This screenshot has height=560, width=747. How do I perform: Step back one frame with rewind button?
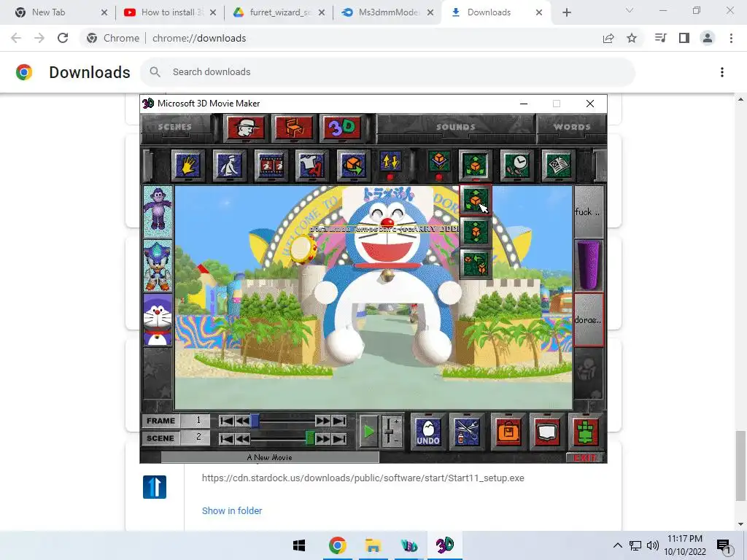(x=242, y=421)
